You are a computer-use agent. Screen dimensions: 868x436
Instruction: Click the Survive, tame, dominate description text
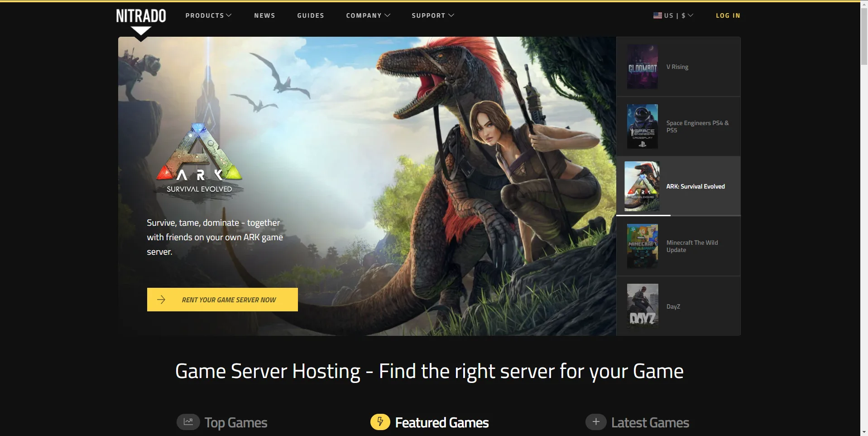[x=215, y=237]
